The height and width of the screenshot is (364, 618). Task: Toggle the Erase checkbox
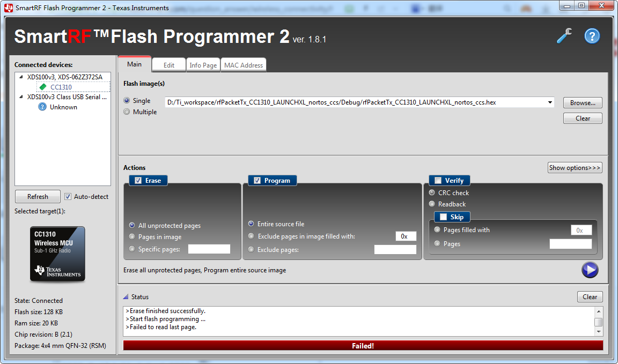(138, 181)
